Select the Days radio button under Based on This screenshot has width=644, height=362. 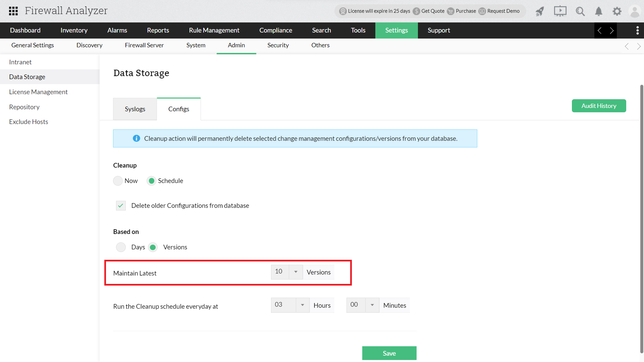click(121, 247)
